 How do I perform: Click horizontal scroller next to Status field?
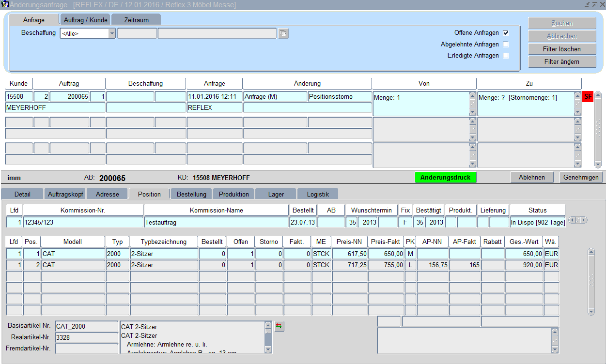pos(577,220)
